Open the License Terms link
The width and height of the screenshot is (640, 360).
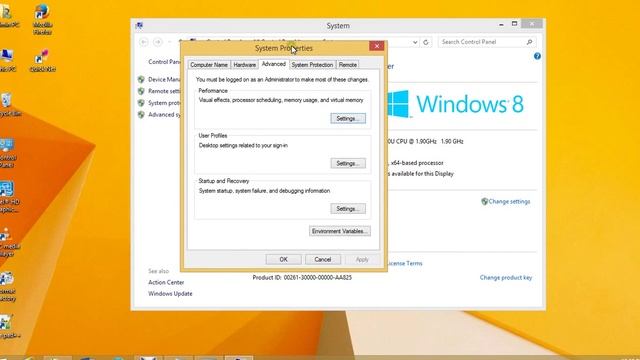(x=405, y=263)
